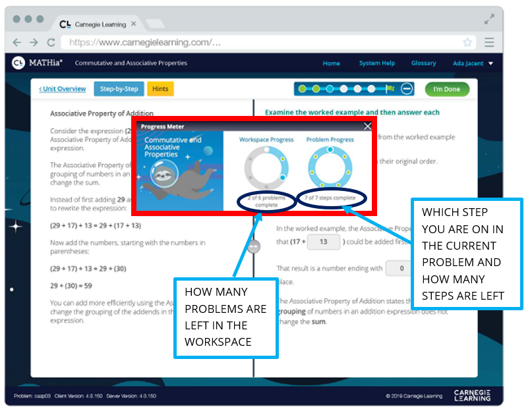Open the new blank browser tab
The height and width of the screenshot is (413, 532).
pos(155,24)
